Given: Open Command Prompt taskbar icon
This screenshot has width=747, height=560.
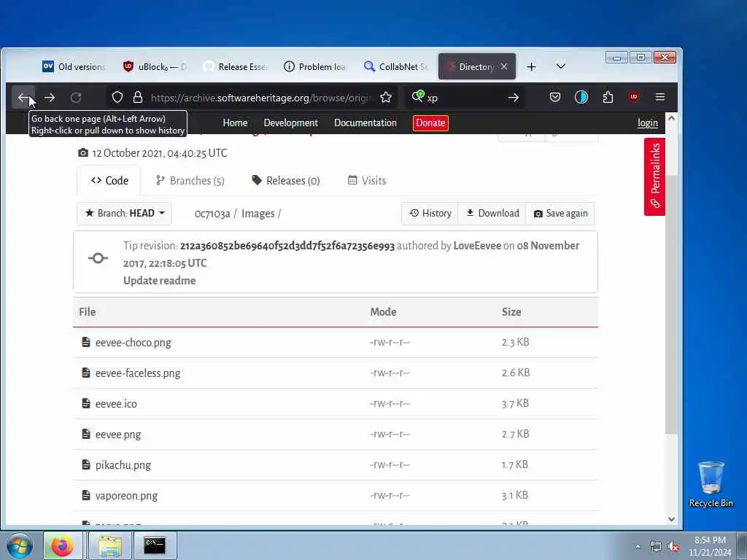Looking at the screenshot, I should pos(155,545).
